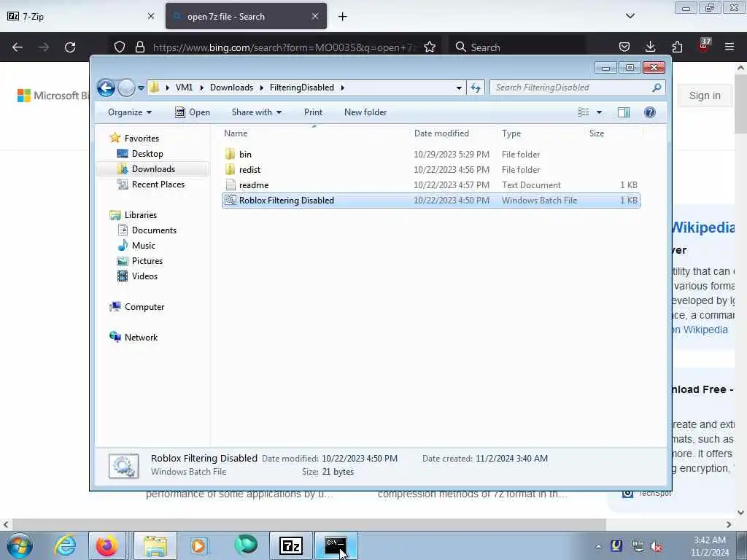Sort by Size column header
The width and height of the screenshot is (747, 560).
tap(614, 133)
